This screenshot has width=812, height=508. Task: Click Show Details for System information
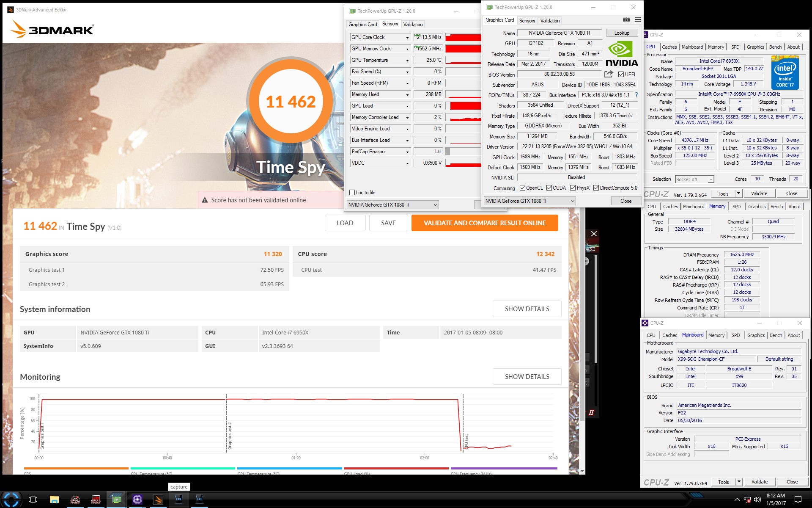(527, 309)
